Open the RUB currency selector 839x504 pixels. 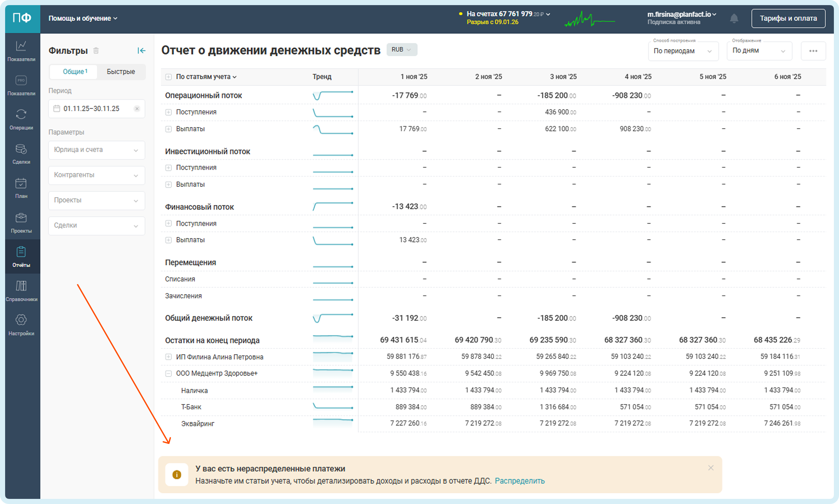402,50
